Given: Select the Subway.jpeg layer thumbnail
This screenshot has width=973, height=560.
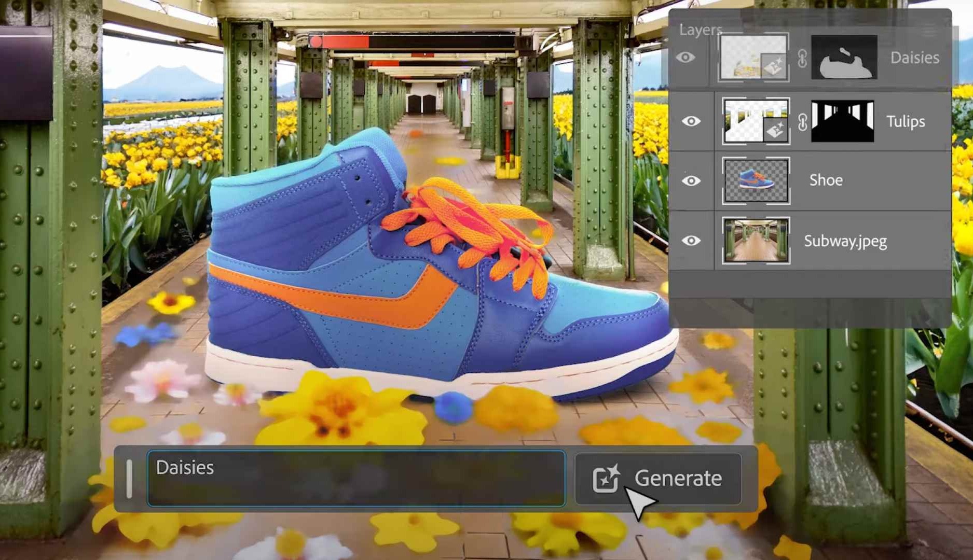Looking at the screenshot, I should click(756, 241).
